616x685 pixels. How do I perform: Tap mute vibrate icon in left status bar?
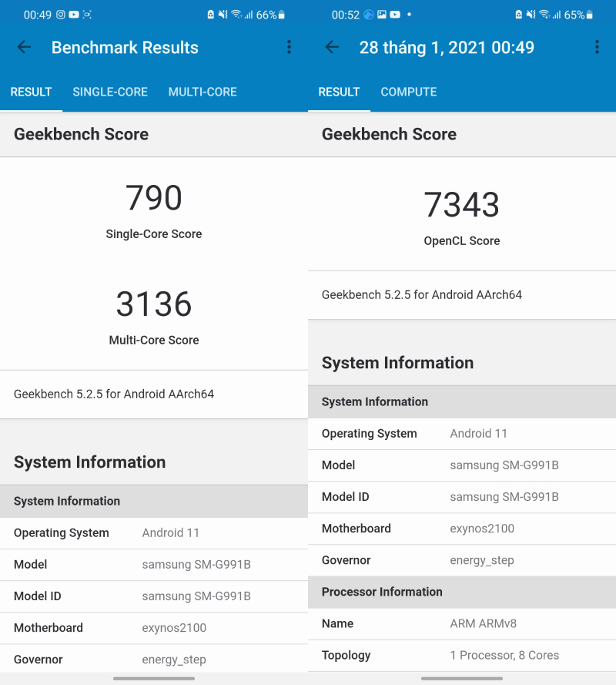tap(223, 15)
